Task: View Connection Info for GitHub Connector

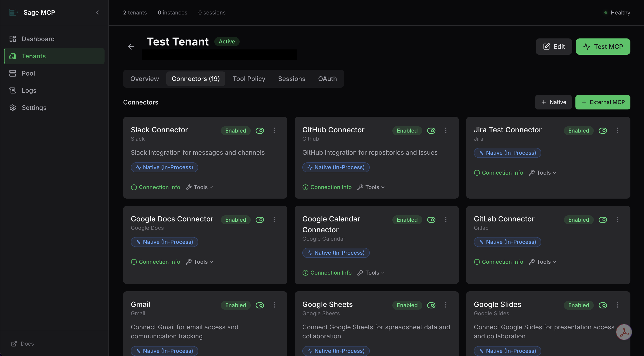Action: 327,187
